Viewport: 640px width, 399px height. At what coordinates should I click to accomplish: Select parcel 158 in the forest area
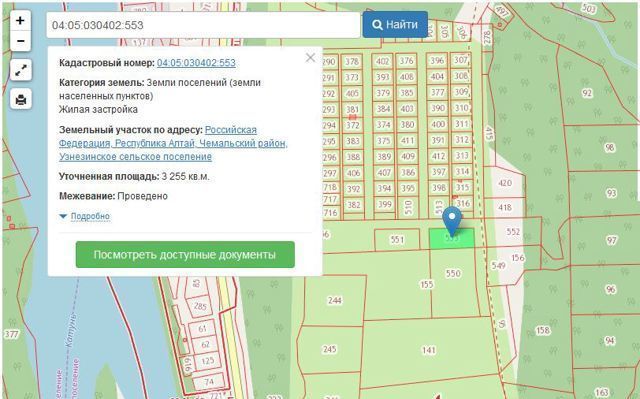pyautogui.click(x=543, y=330)
